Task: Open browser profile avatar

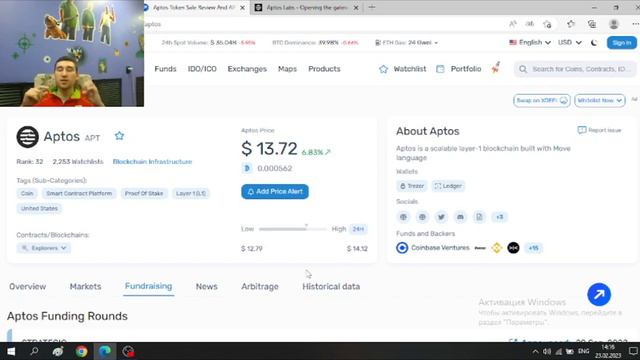Action: [x=613, y=24]
